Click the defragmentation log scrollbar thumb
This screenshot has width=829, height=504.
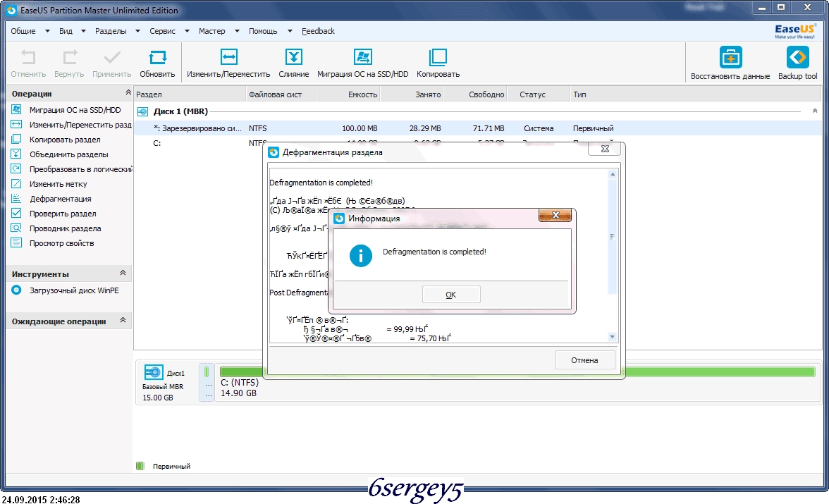(x=612, y=236)
